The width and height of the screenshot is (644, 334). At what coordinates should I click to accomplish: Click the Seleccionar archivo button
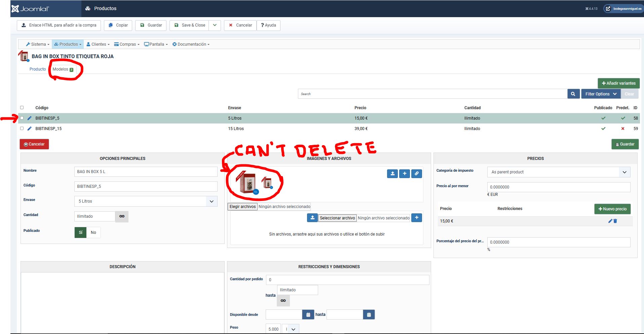pos(337,218)
